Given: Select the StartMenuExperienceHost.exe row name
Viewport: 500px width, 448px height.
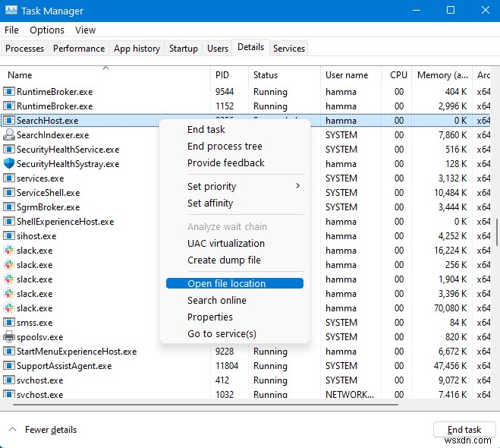Looking at the screenshot, I should click(77, 352).
